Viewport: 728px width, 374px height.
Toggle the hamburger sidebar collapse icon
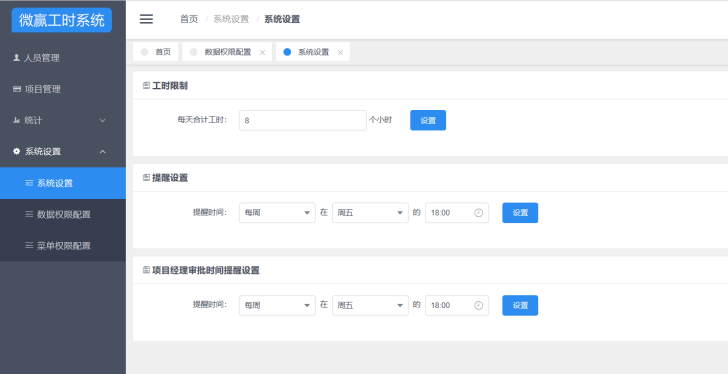click(146, 19)
